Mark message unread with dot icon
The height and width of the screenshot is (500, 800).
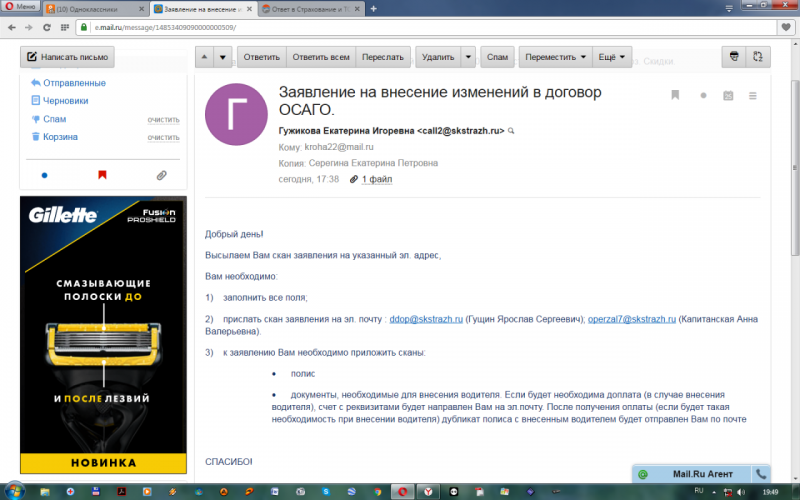pos(703,95)
